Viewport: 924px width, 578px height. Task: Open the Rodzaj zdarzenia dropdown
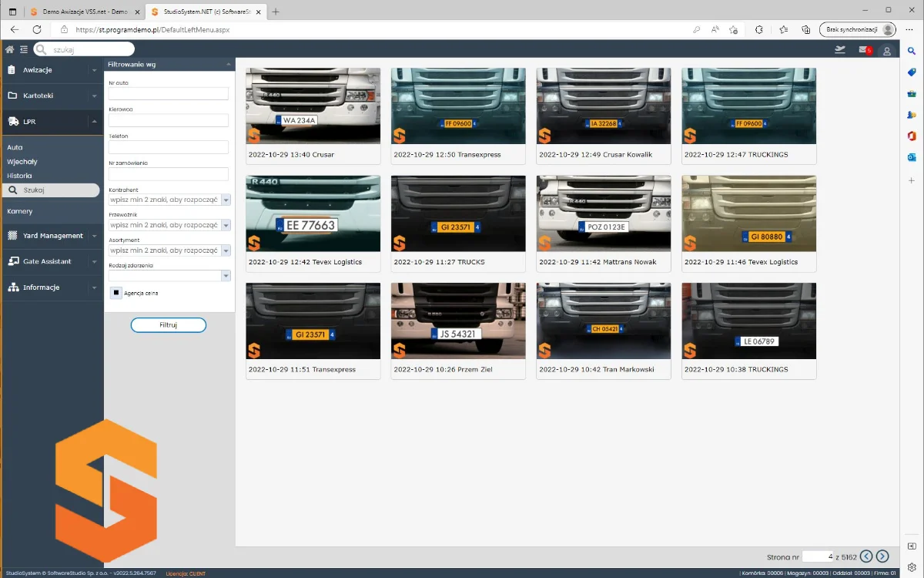pos(226,276)
